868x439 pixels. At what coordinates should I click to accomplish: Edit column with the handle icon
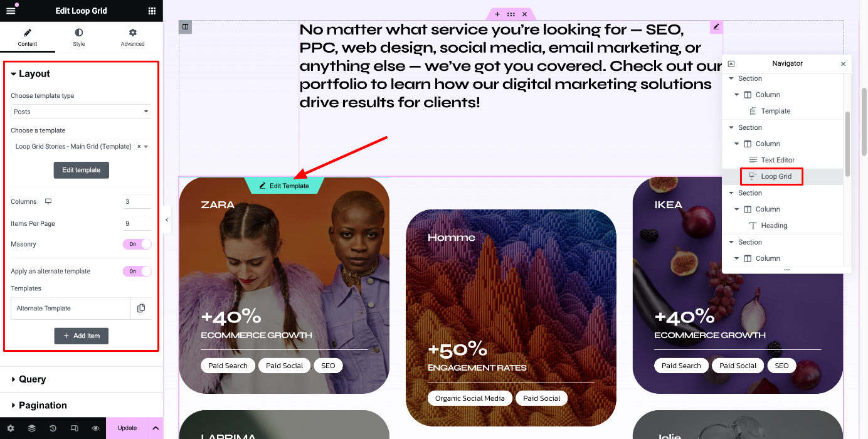pyautogui.click(x=185, y=27)
